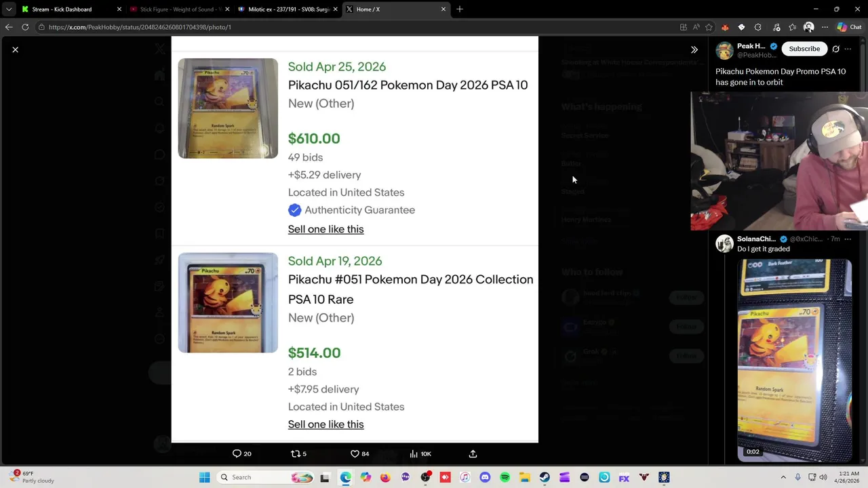Screen dimensions: 868x488
Task: Click the $610.00 sold price
Action: [x=314, y=138]
